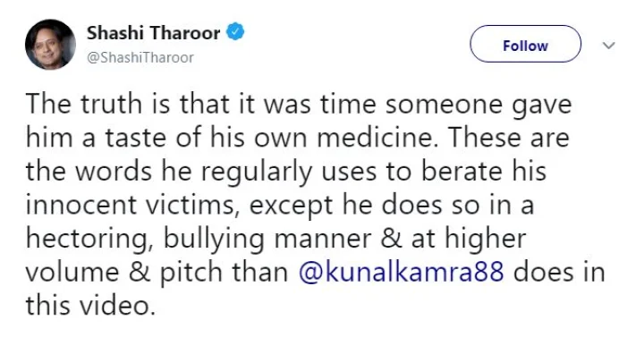Follow Shashi Tharoor's account
644x337 pixels.
[525, 44]
